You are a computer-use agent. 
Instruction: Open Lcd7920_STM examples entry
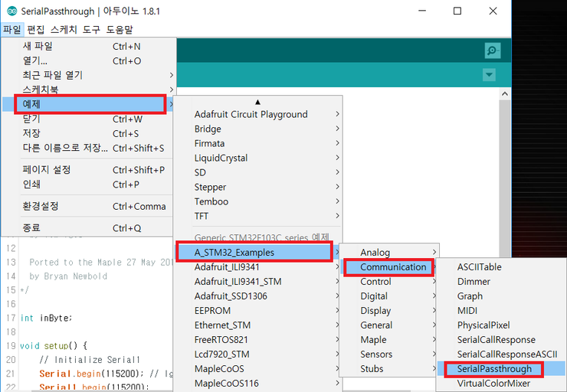point(257,354)
